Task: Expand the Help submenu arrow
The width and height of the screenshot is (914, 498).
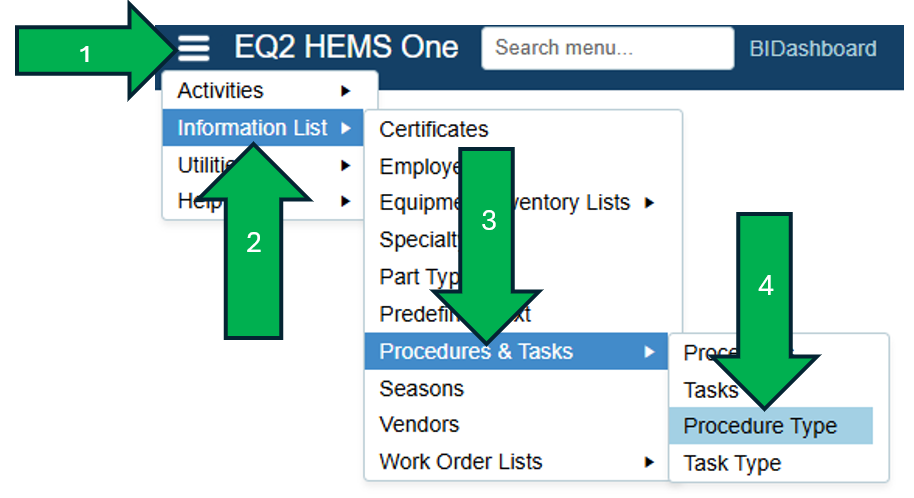Action: pos(345,202)
